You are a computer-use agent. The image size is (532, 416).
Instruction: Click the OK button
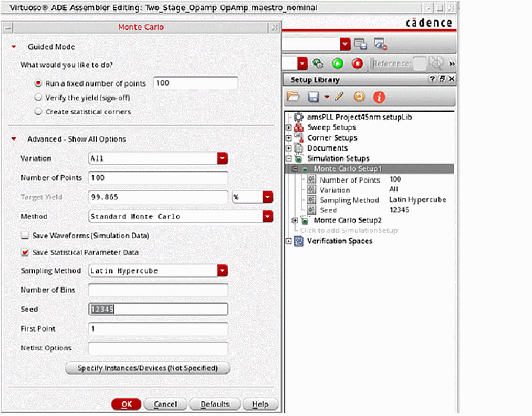point(127,404)
